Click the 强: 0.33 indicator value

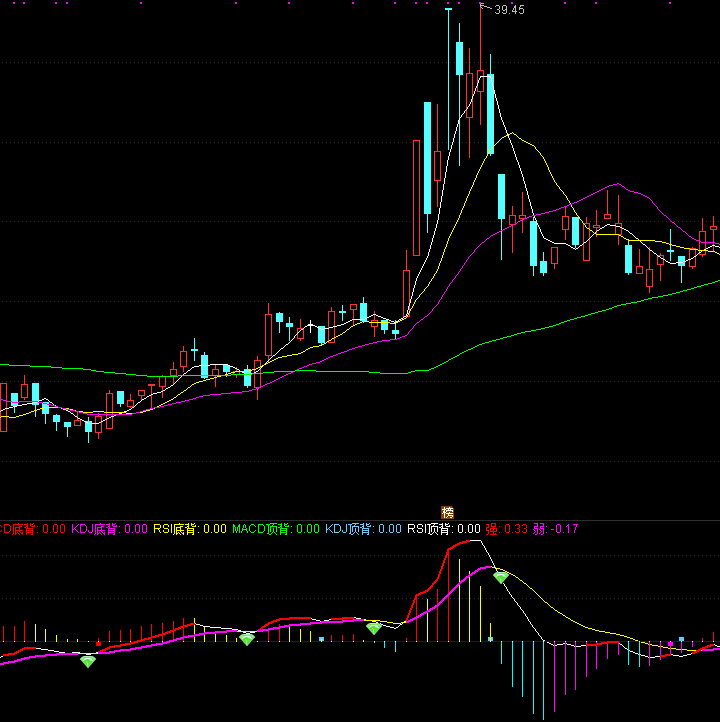[506, 529]
